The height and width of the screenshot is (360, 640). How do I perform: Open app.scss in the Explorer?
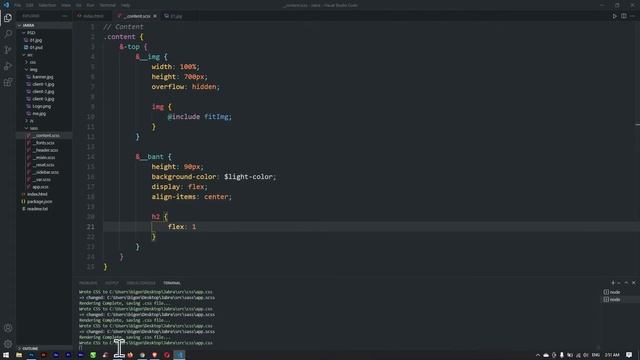(x=40, y=187)
